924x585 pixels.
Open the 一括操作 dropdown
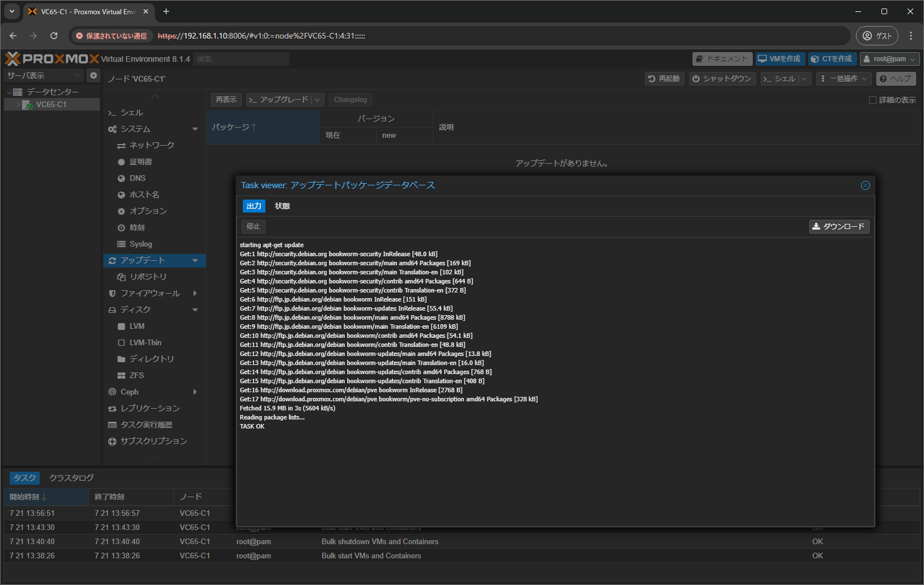pyautogui.click(x=843, y=79)
